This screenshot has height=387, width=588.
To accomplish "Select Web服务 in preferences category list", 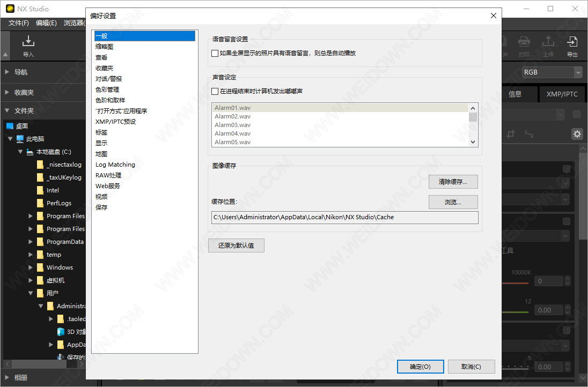I will 145,186.
